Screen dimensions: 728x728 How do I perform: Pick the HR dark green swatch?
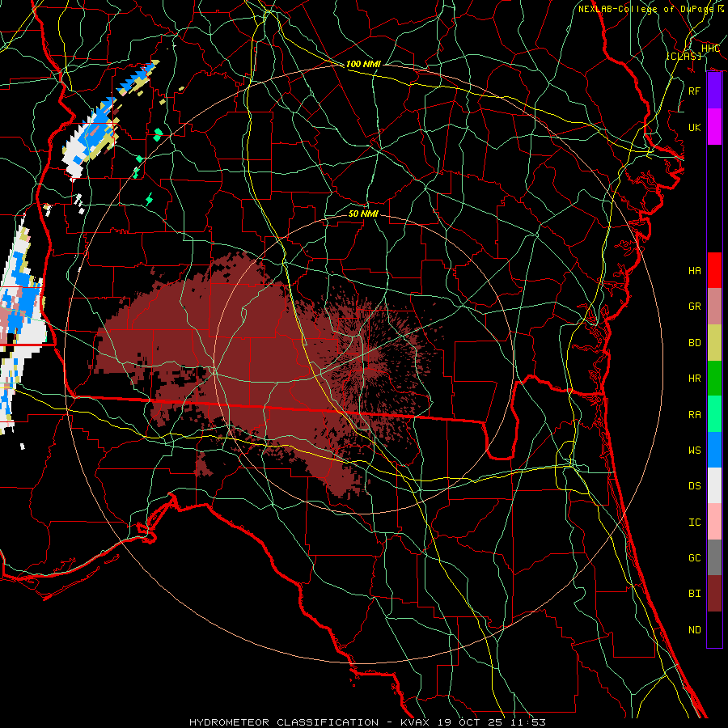click(714, 379)
